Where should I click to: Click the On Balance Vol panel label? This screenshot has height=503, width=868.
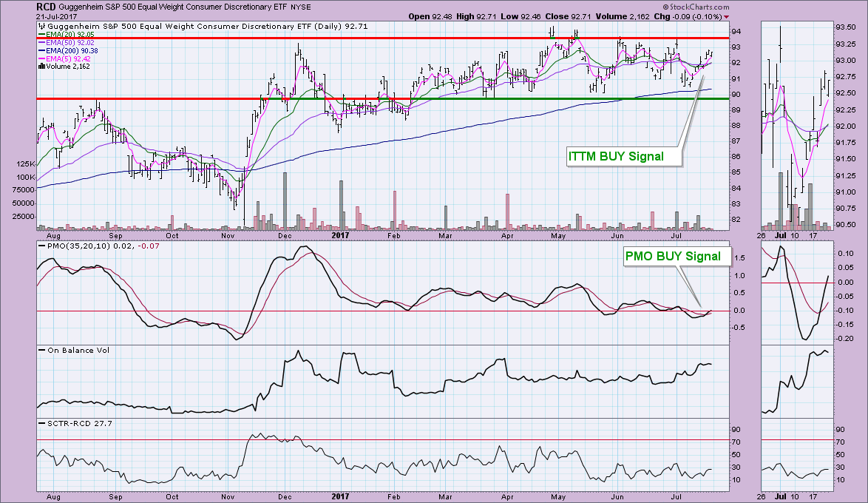tap(72, 350)
